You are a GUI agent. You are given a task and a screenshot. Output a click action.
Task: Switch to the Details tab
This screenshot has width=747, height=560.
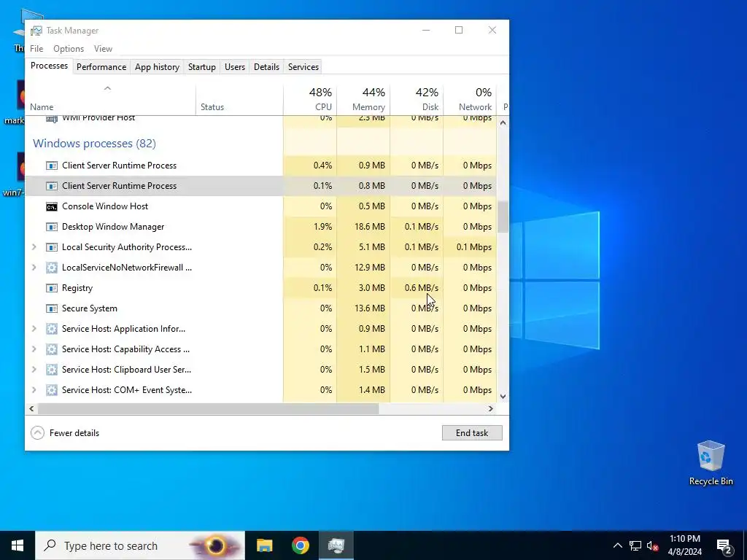[x=266, y=67]
